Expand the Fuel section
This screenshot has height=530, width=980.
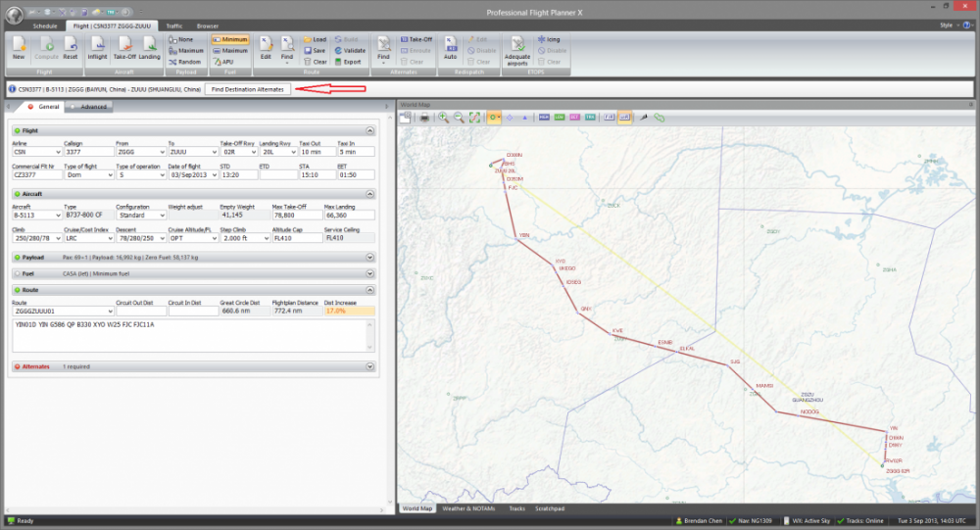click(x=369, y=273)
